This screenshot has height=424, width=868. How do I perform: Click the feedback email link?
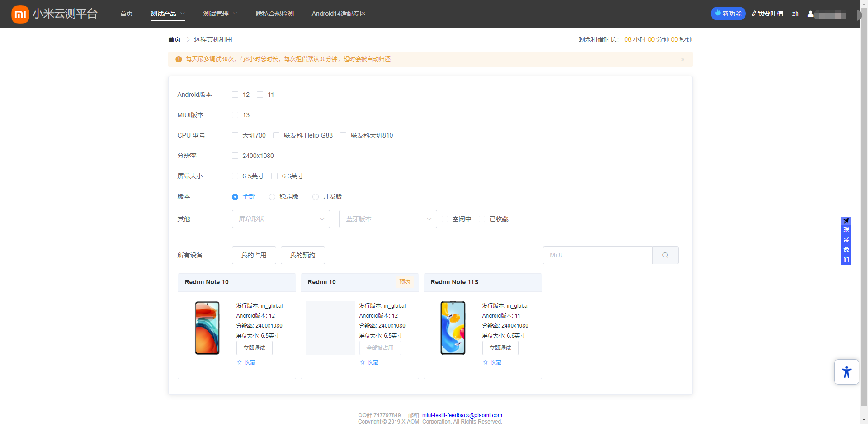462,415
